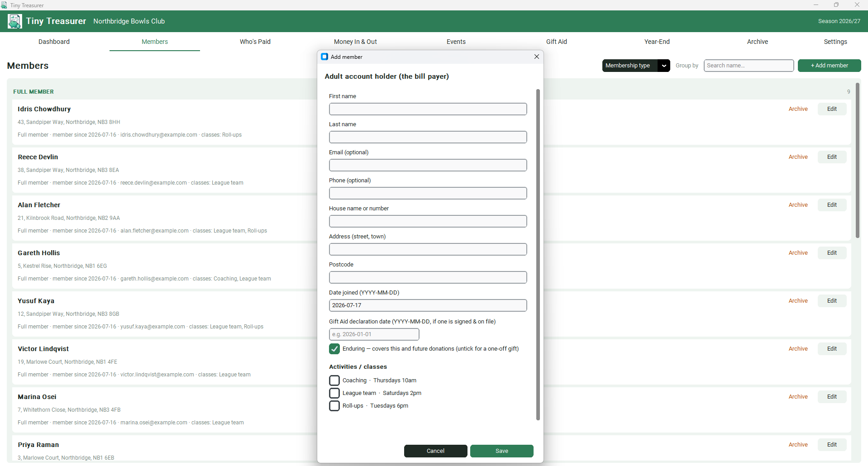Focus the Email (optional) field
Viewport: 868px width, 466px height.
[428, 165]
